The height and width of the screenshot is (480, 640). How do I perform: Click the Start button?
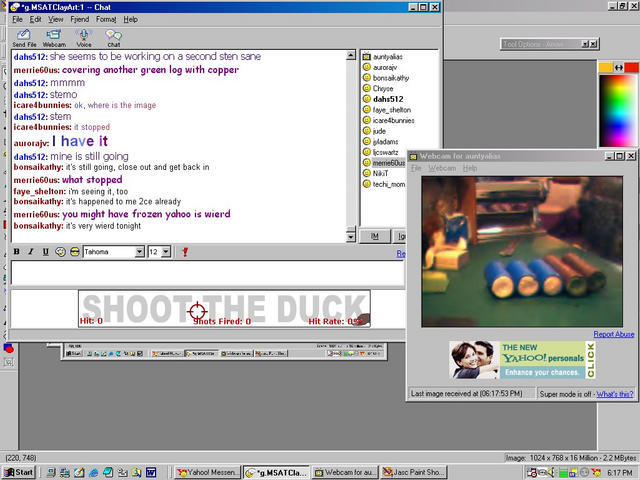pos(19,472)
